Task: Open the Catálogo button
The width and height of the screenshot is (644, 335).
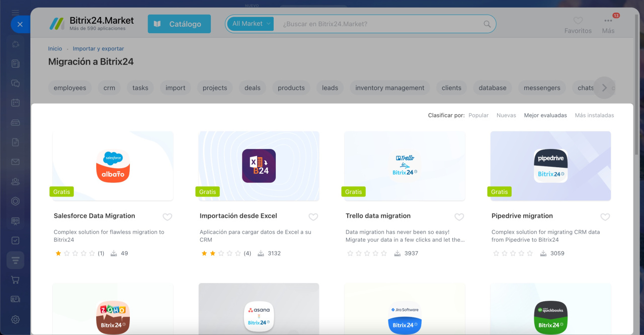Action: pyautogui.click(x=179, y=24)
